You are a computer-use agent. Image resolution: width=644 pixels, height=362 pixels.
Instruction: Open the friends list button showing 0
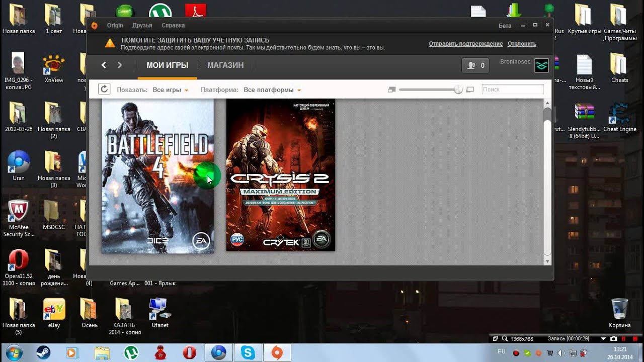[475, 65]
